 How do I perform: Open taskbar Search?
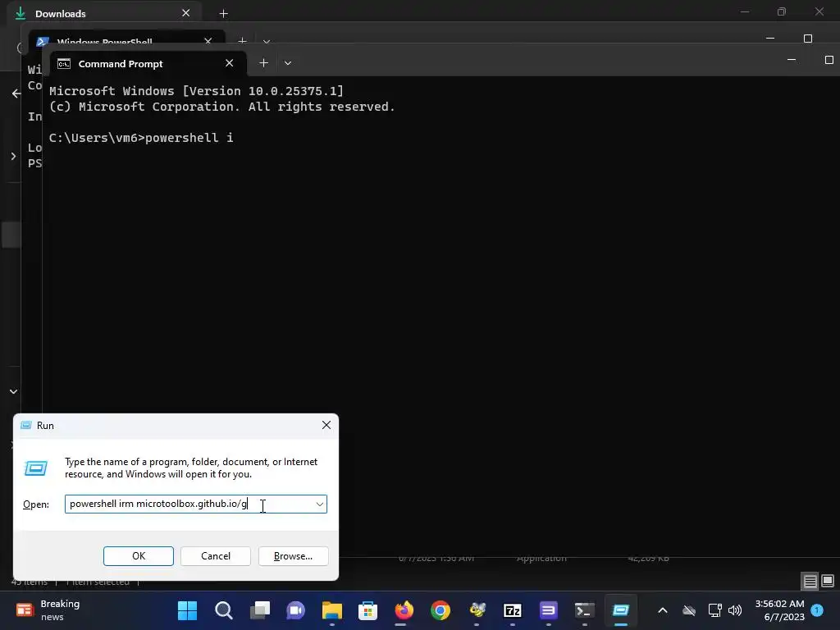point(223,610)
